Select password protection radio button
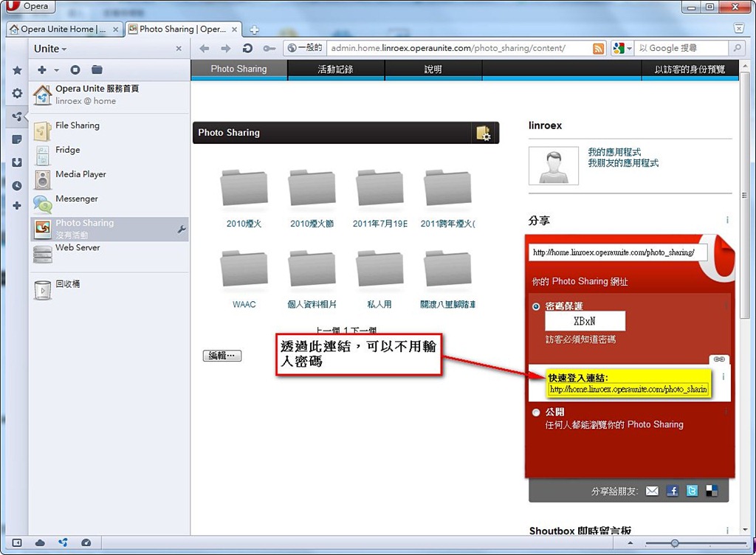The width and height of the screenshot is (756, 555). pyautogui.click(x=536, y=306)
